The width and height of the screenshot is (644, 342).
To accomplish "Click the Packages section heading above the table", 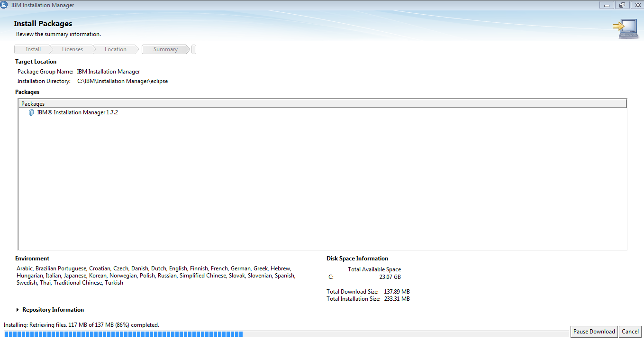I will (x=27, y=92).
